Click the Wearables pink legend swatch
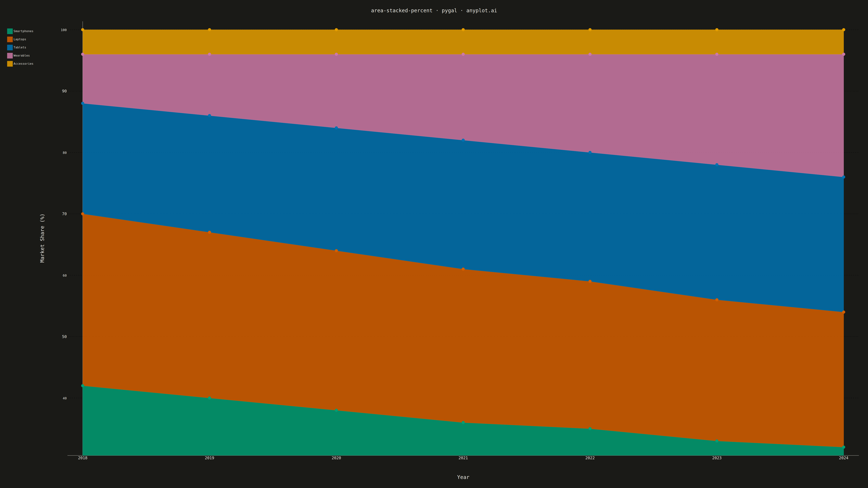 (10, 55)
